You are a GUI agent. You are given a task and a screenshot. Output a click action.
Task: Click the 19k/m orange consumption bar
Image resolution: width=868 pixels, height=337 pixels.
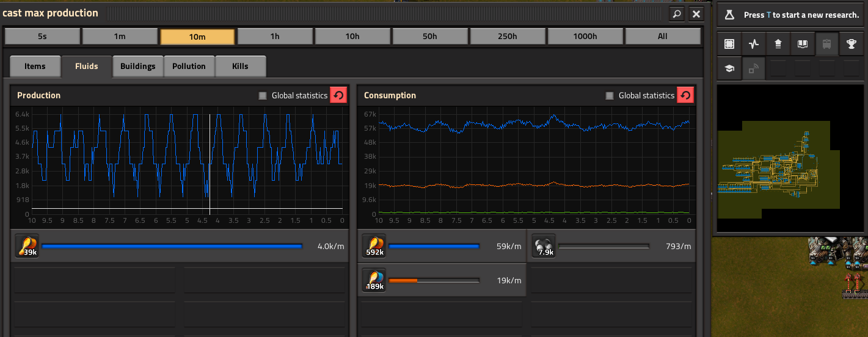click(434, 281)
